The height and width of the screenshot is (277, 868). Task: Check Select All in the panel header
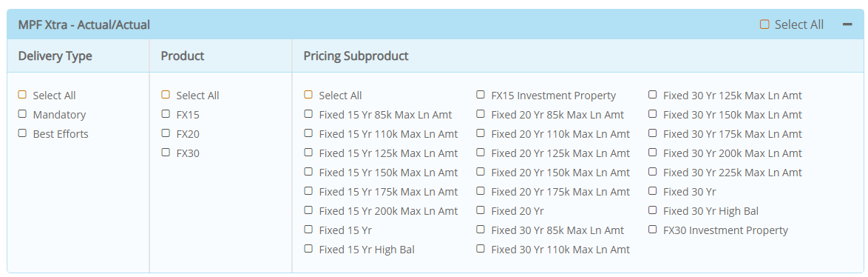pos(764,24)
